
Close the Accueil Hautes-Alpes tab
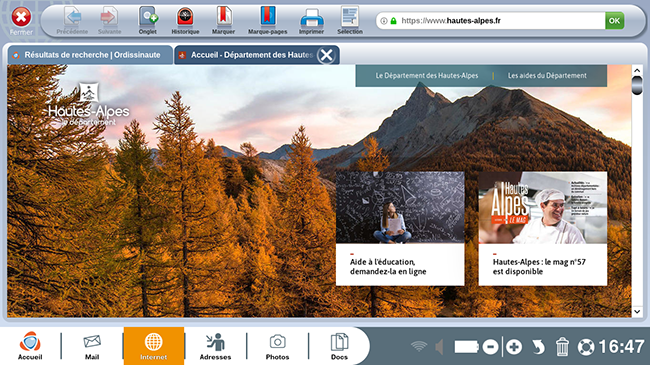326,55
